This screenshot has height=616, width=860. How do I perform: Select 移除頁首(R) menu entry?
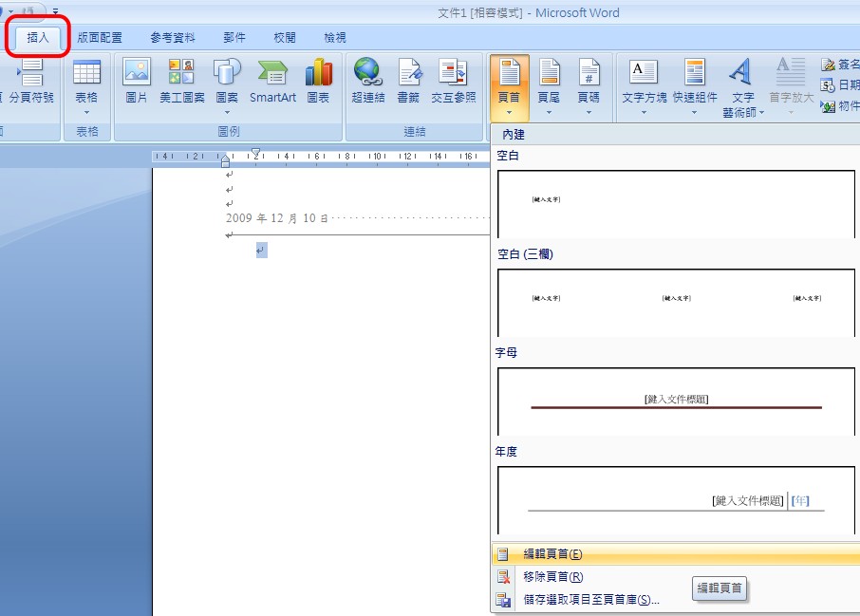(x=552, y=577)
